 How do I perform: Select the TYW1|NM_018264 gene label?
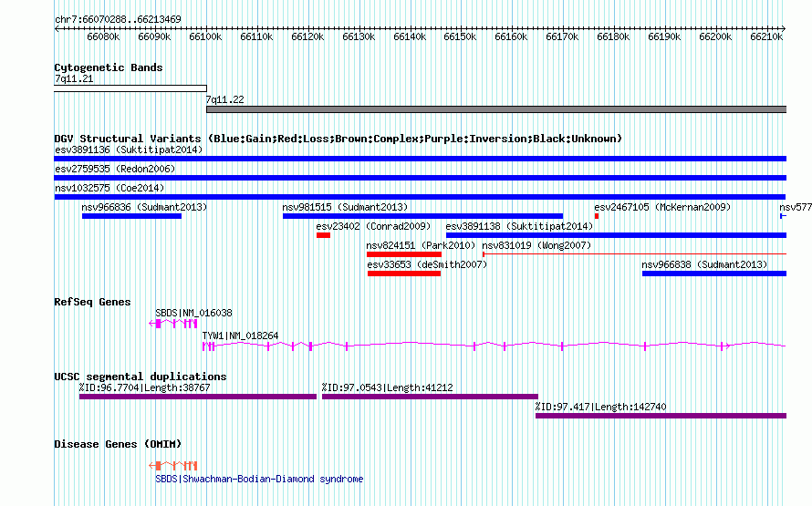click(x=240, y=336)
